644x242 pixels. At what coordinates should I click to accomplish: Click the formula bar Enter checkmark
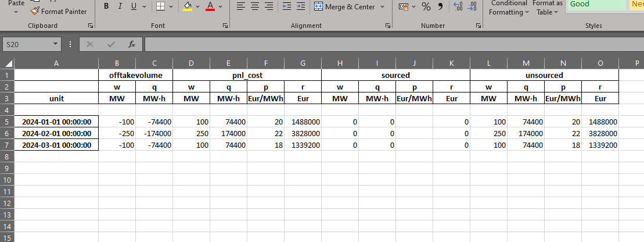pos(111,44)
